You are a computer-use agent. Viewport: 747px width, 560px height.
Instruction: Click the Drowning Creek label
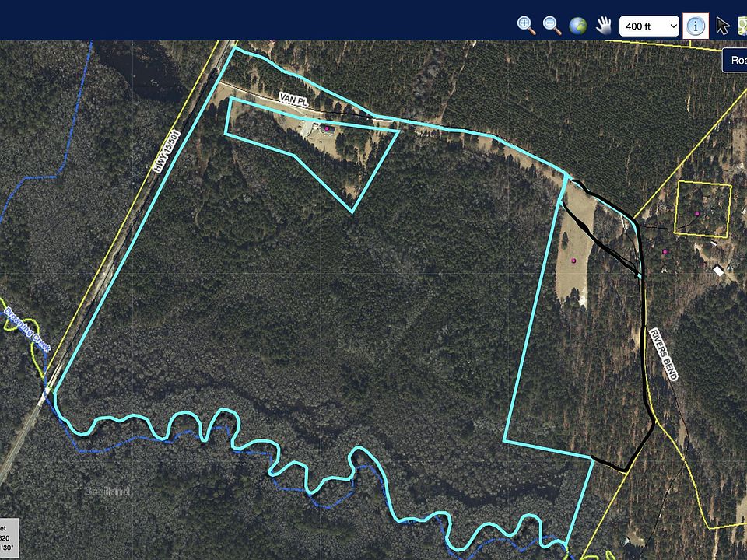pyautogui.click(x=27, y=330)
